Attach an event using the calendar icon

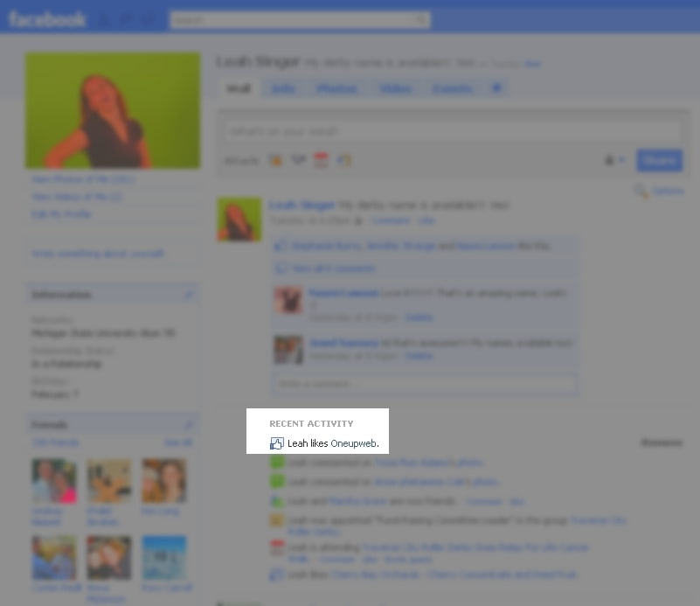point(321,160)
